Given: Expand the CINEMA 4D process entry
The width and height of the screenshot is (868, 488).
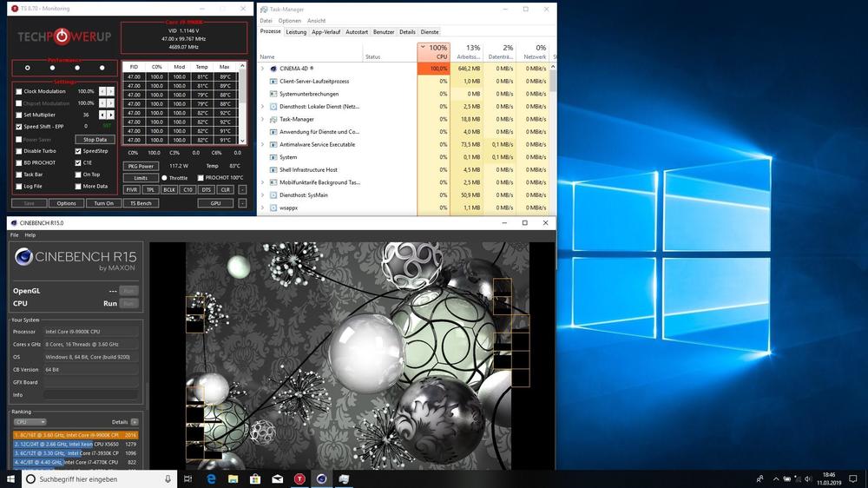Looking at the screenshot, I should pos(263,68).
